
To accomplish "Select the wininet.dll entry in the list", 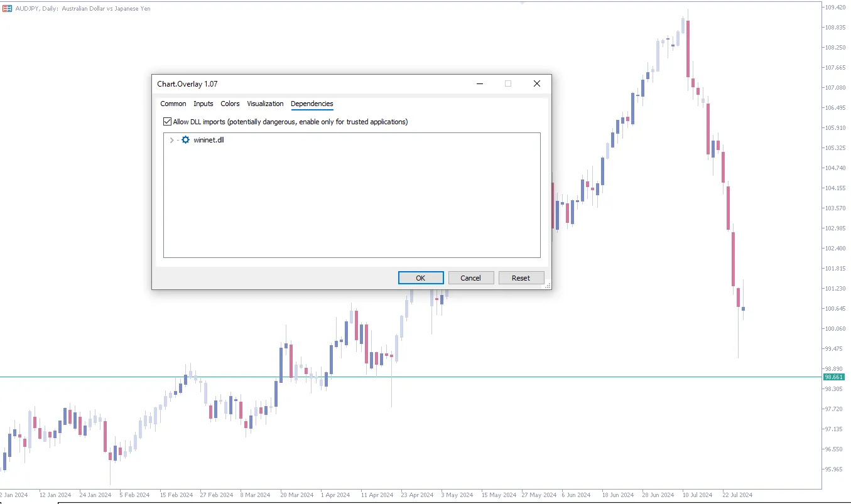I will 207,139.
